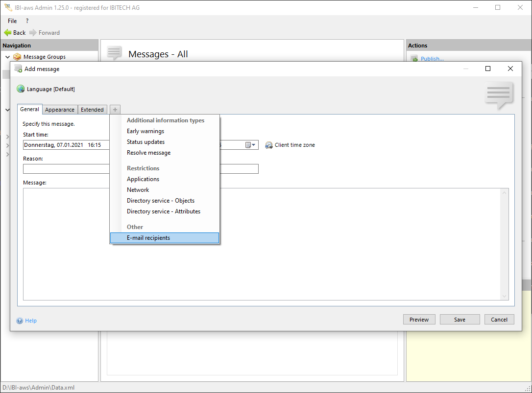This screenshot has height=393, width=532.
Task: Collapse the Message Groups tree node
Action: [7, 57]
